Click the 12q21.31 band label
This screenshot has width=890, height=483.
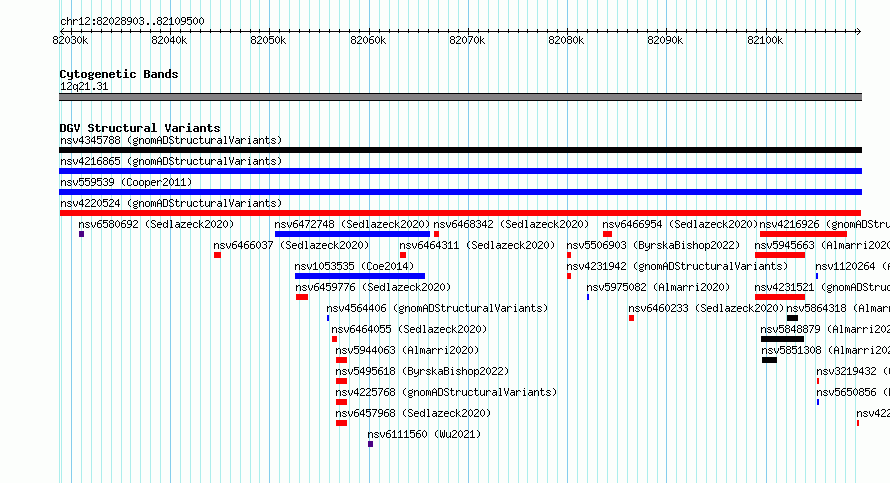pos(84,86)
